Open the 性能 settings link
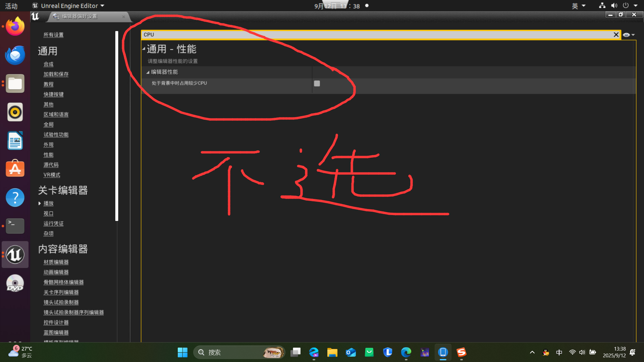644x362 pixels. [48, 155]
